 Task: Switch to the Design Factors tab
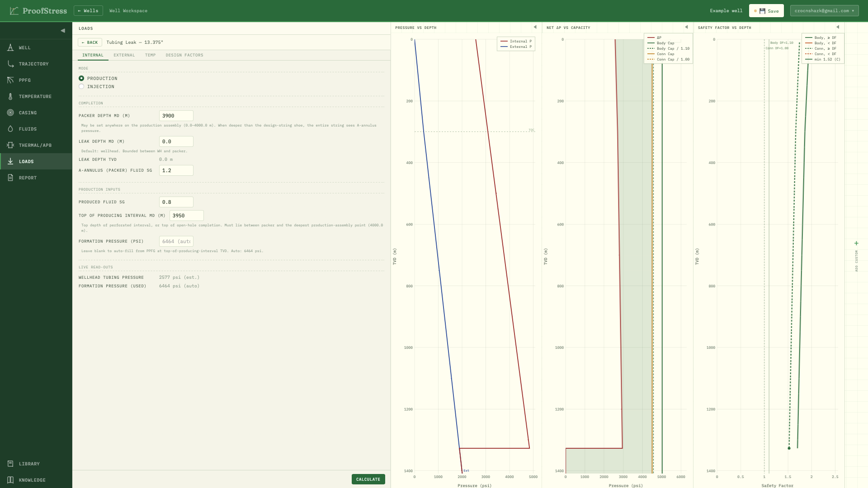point(184,55)
